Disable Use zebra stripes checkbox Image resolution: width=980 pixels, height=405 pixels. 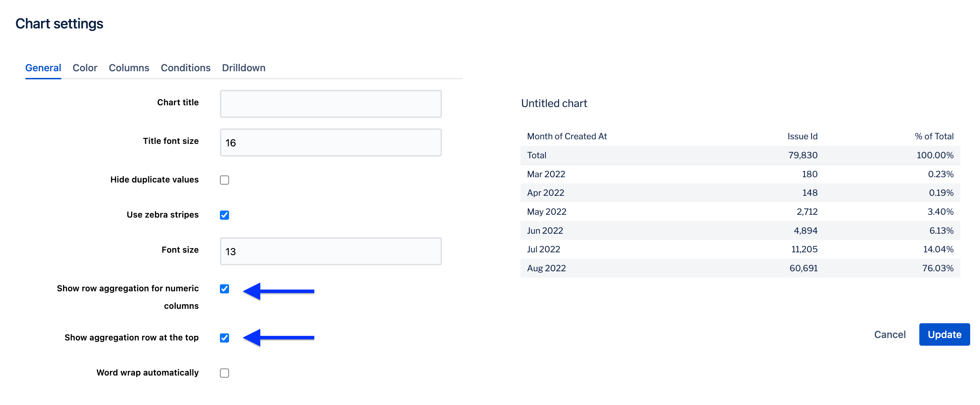[x=224, y=215]
